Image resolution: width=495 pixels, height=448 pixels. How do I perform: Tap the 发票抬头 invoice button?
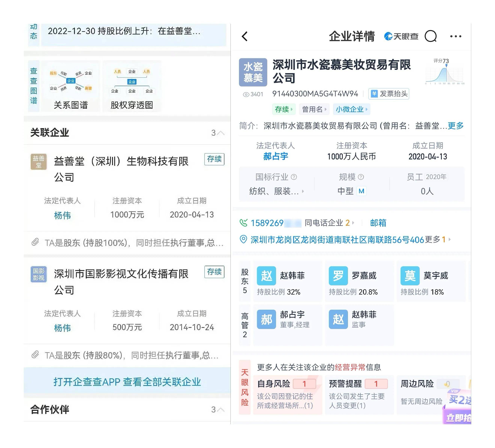click(389, 94)
